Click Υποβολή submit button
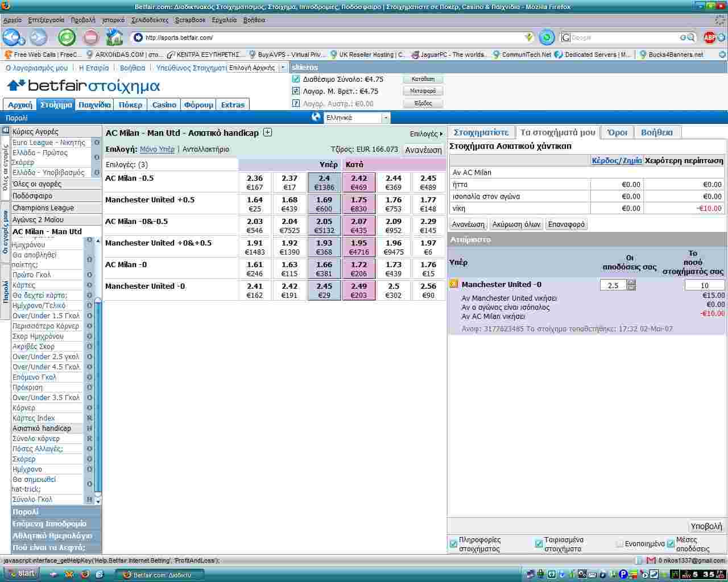Screen dimensions: 728x582 tap(706, 526)
